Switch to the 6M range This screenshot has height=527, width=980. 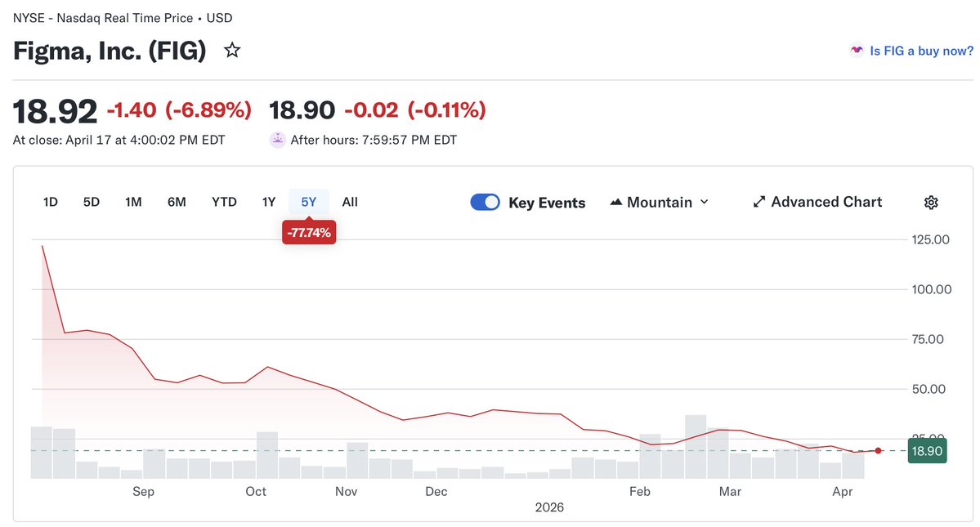pyautogui.click(x=177, y=202)
